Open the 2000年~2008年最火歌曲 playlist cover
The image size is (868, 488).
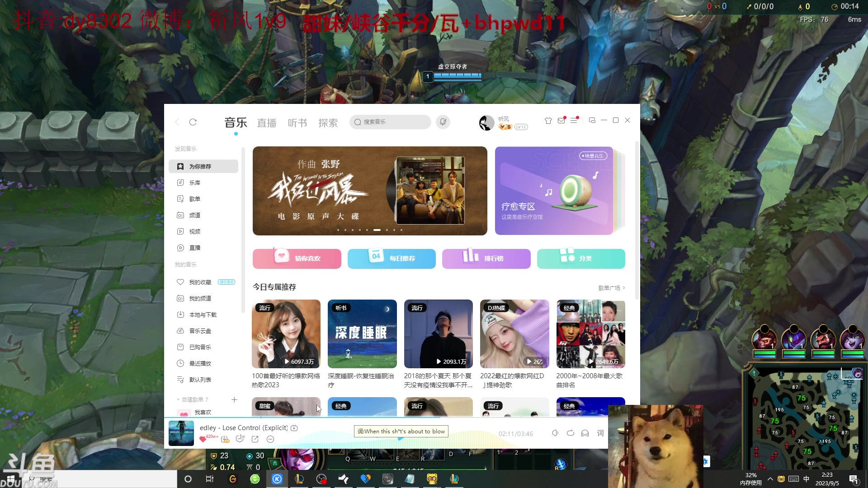pyautogui.click(x=591, y=334)
